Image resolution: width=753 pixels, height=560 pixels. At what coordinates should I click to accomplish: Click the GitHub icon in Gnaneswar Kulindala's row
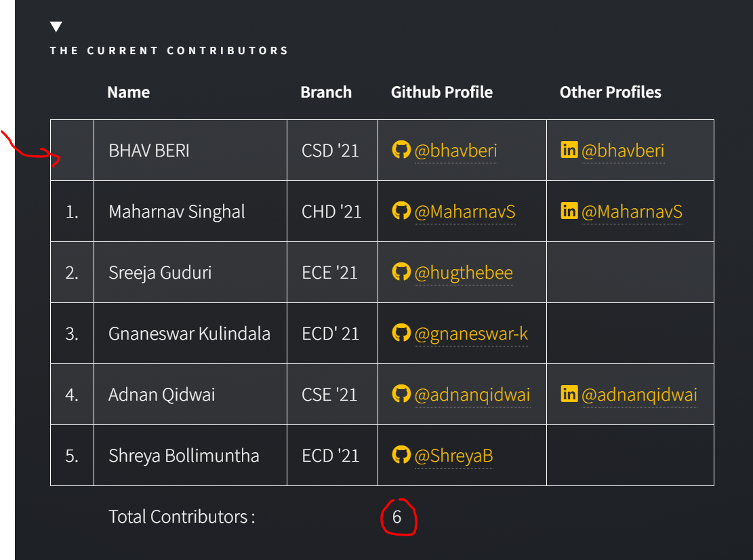click(402, 333)
